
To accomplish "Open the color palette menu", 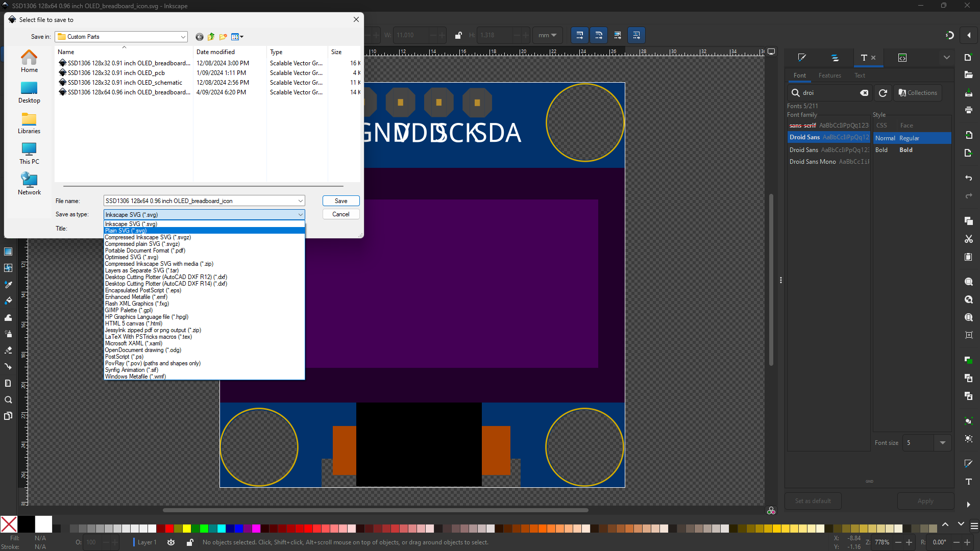I will [974, 525].
